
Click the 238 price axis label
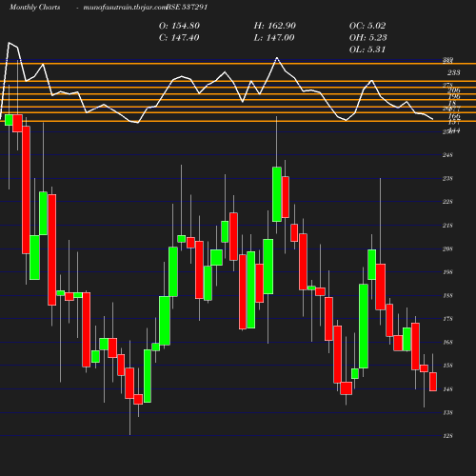(447, 178)
